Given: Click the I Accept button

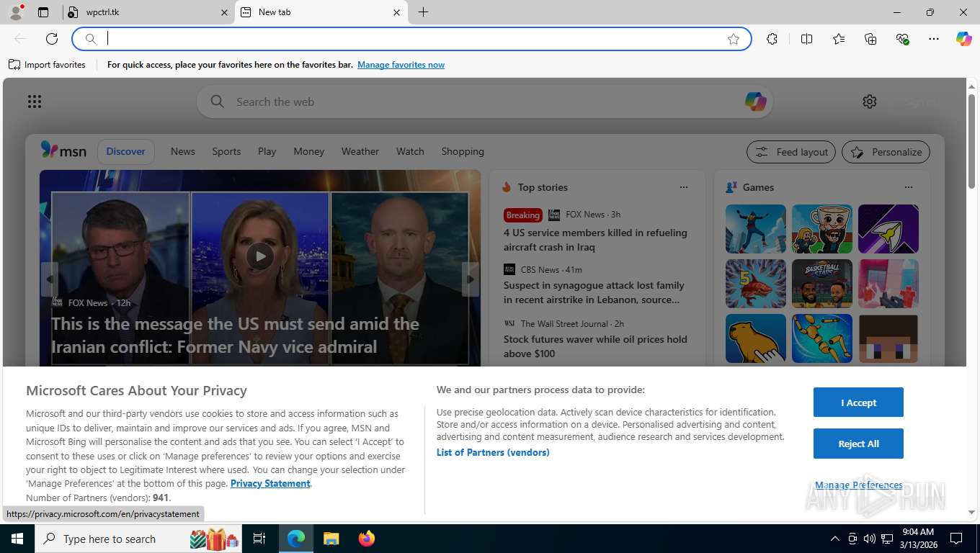Looking at the screenshot, I should coord(858,403).
